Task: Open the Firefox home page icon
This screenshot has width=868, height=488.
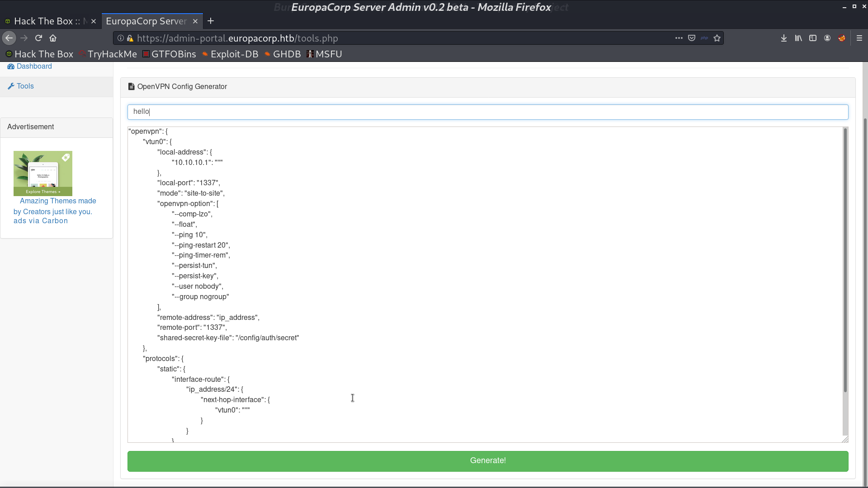Action: click(x=53, y=38)
